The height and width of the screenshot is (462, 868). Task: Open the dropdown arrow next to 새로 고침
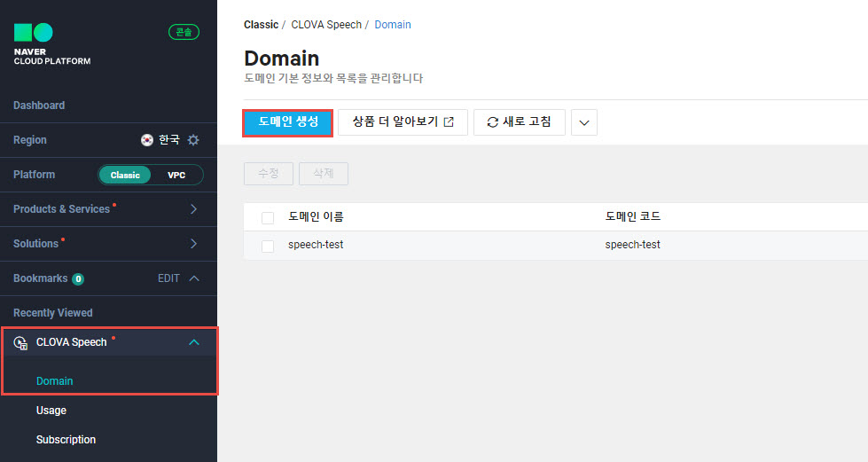pos(584,122)
